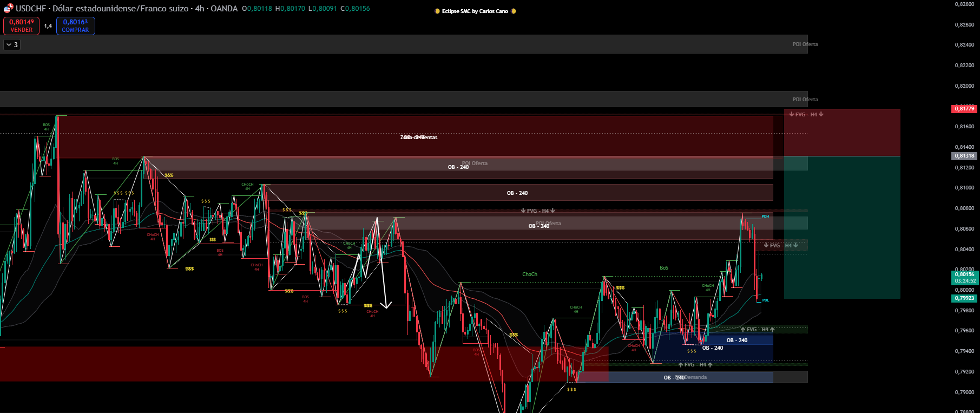Viewport: 980px width, 413px height.
Task: Select the red stop-loss zone of short position
Action: 841,133
